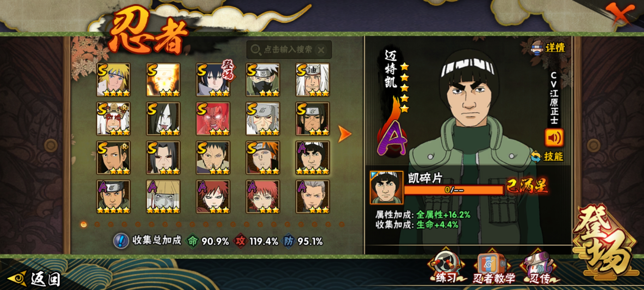The width and height of the screenshot is (644, 290).
Task: Go to next ninja page arrow
Action: pos(344,133)
